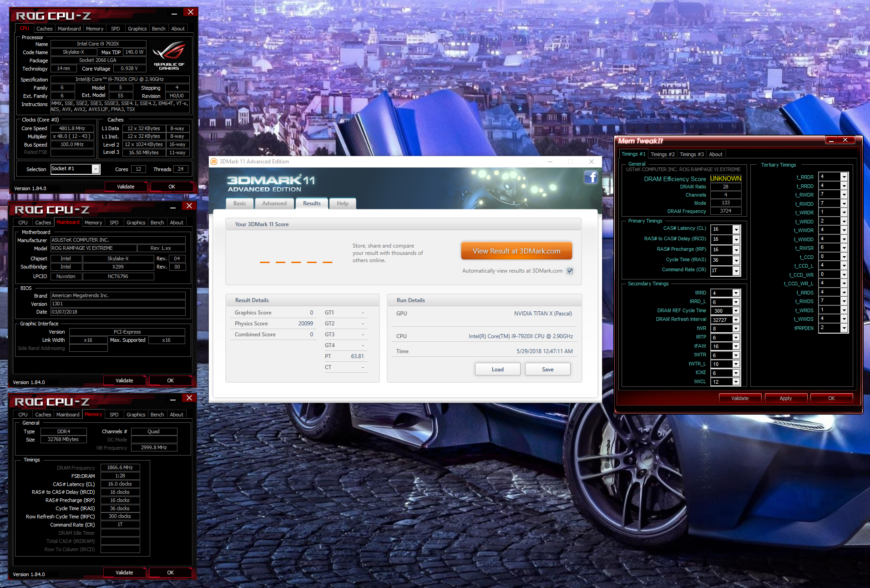Open SPD tab in CPU-Z Mainboard window
The image size is (870, 588).
click(x=114, y=223)
